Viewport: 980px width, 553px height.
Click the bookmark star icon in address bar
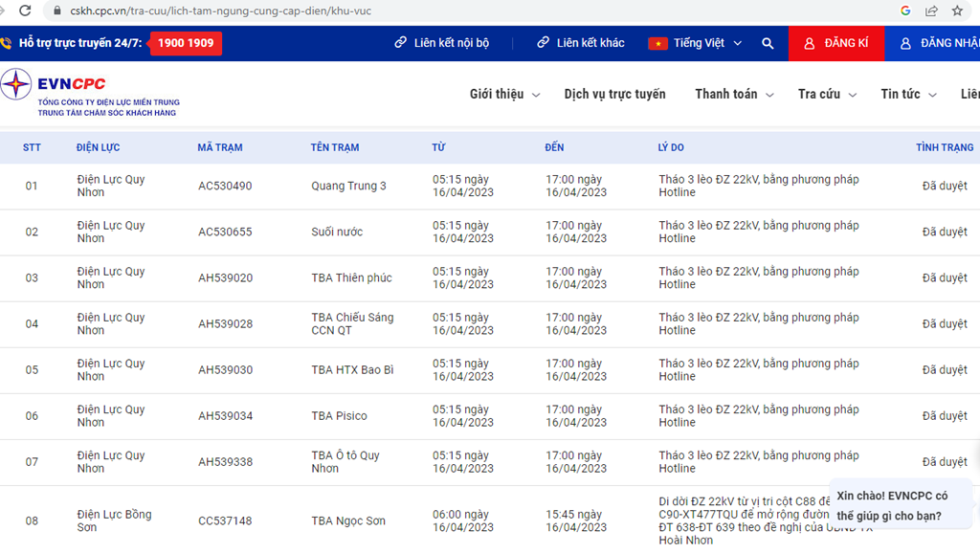pos(957,11)
